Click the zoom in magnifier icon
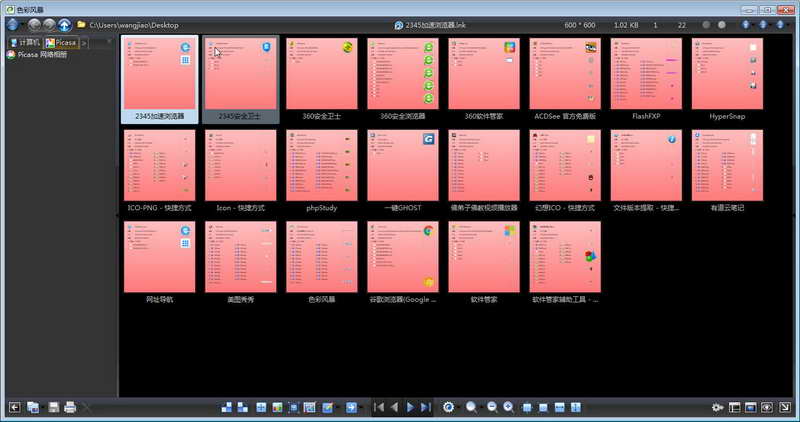800x422 pixels. 509,407
